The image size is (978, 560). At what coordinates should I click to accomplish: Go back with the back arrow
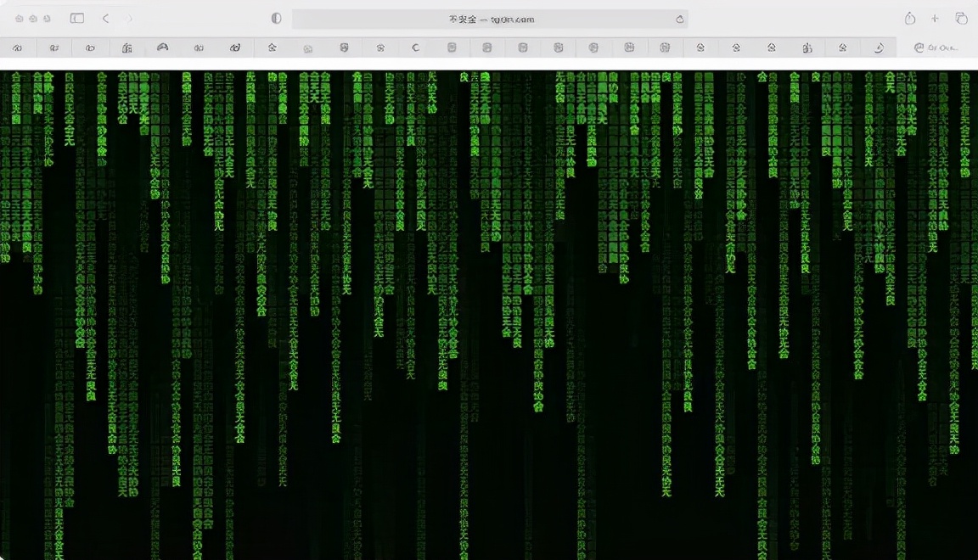tap(106, 18)
